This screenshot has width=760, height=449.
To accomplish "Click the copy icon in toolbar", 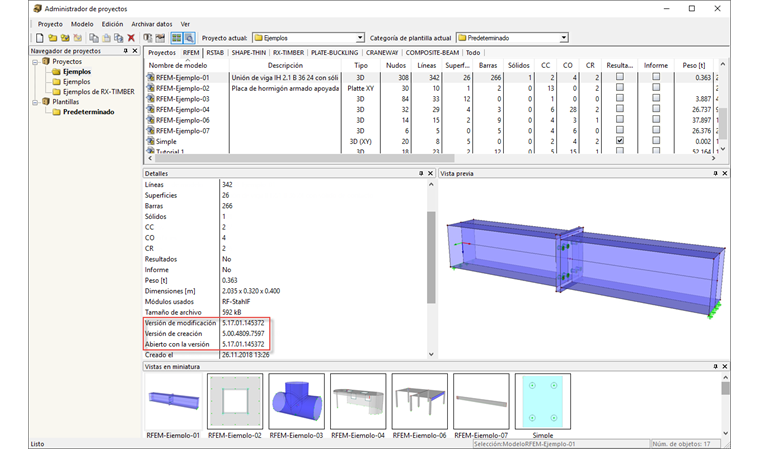I will [x=94, y=38].
